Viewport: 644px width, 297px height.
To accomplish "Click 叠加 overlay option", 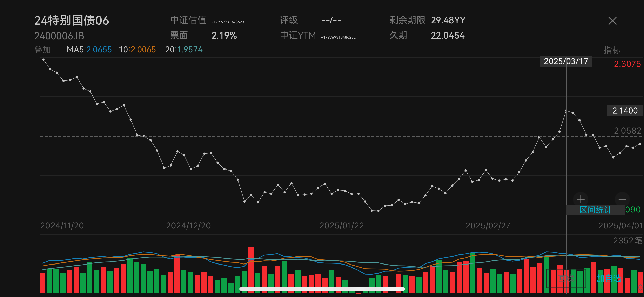I will [42, 50].
